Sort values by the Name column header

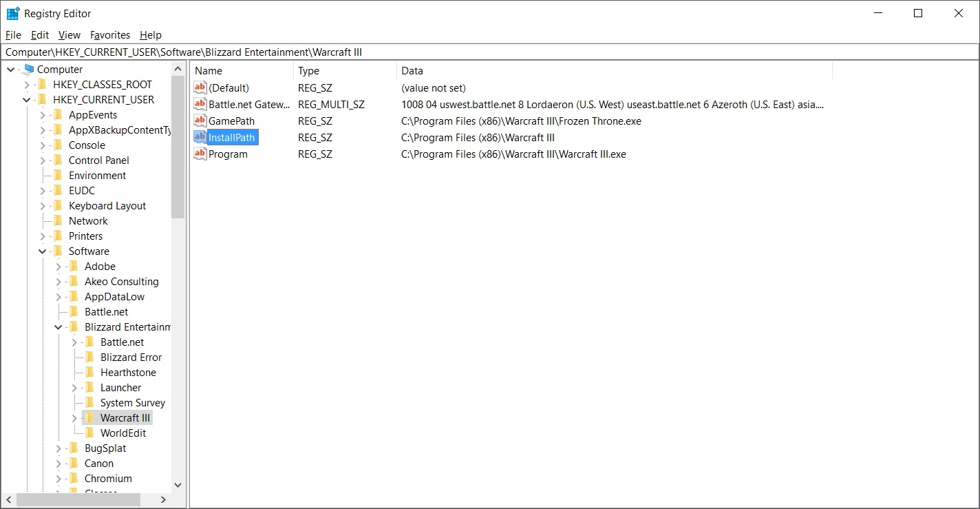point(242,70)
